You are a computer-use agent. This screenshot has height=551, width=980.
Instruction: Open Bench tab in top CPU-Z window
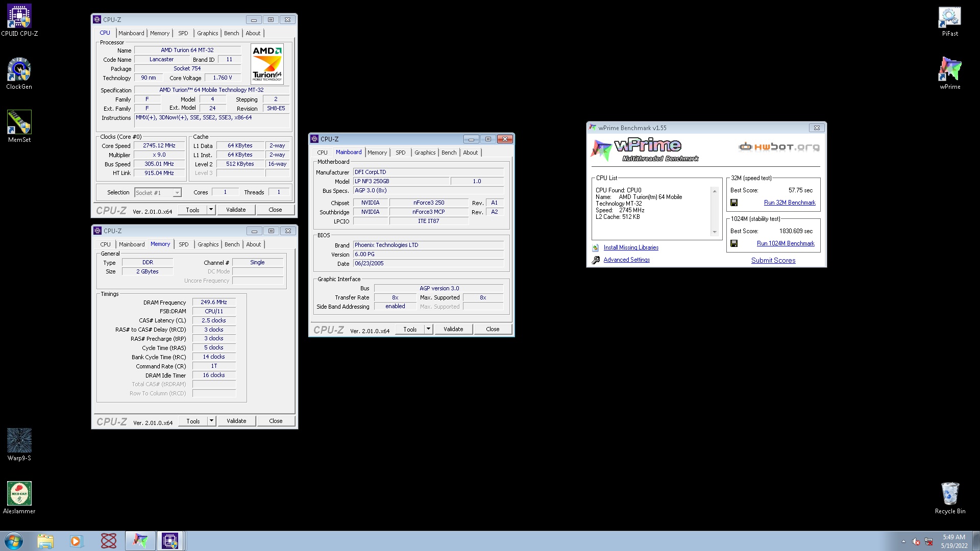pyautogui.click(x=231, y=33)
